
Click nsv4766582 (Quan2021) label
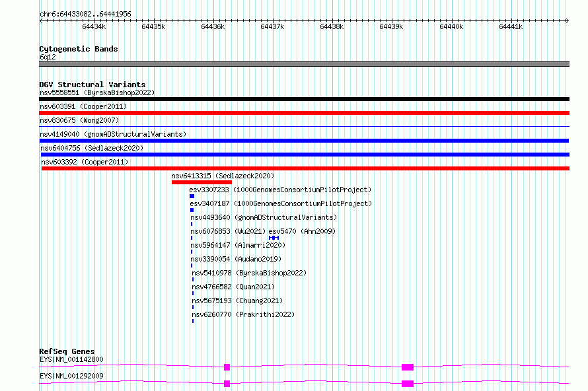point(233,287)
